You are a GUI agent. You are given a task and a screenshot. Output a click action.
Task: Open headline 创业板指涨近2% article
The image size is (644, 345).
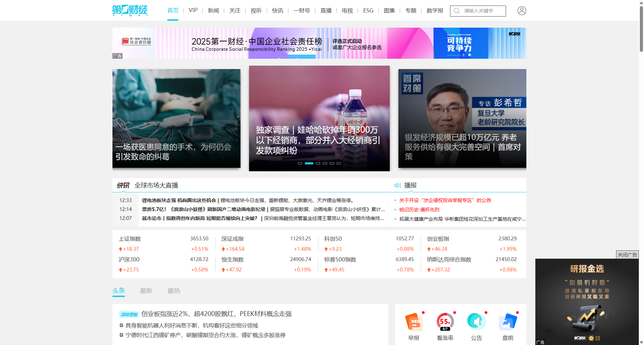click(x=216, y=314)
